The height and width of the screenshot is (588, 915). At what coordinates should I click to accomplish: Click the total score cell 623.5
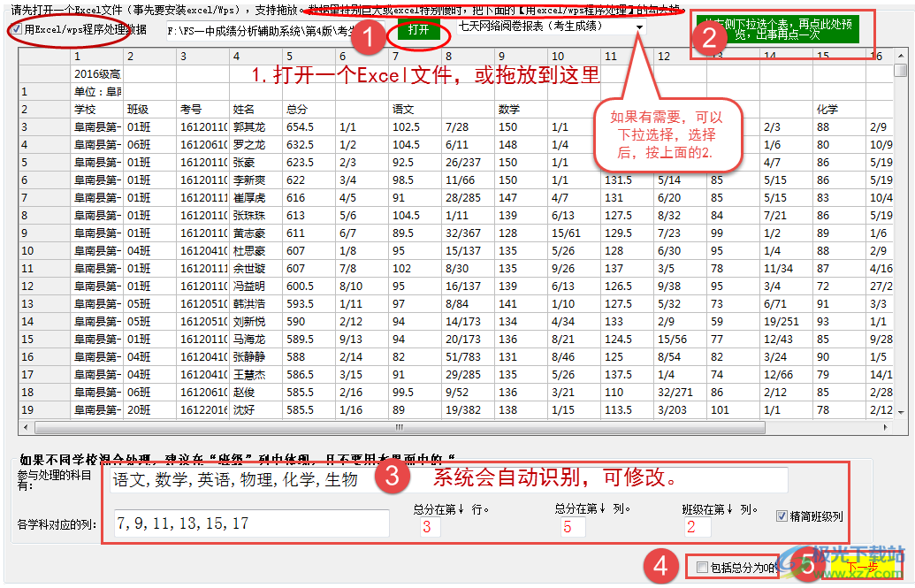point(309,163)
